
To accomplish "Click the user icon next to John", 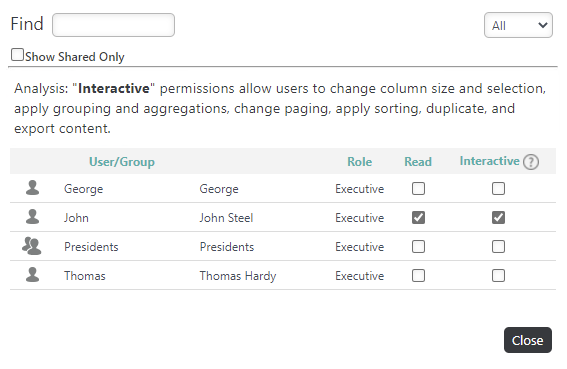I will (33, 217).
